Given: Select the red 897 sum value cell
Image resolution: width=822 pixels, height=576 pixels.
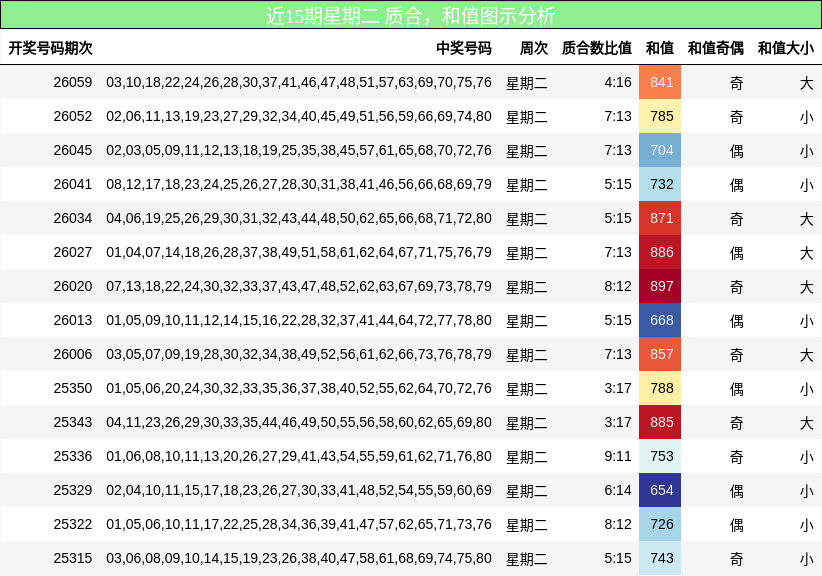Looking at the screenshot, I should tap(659, 285).
